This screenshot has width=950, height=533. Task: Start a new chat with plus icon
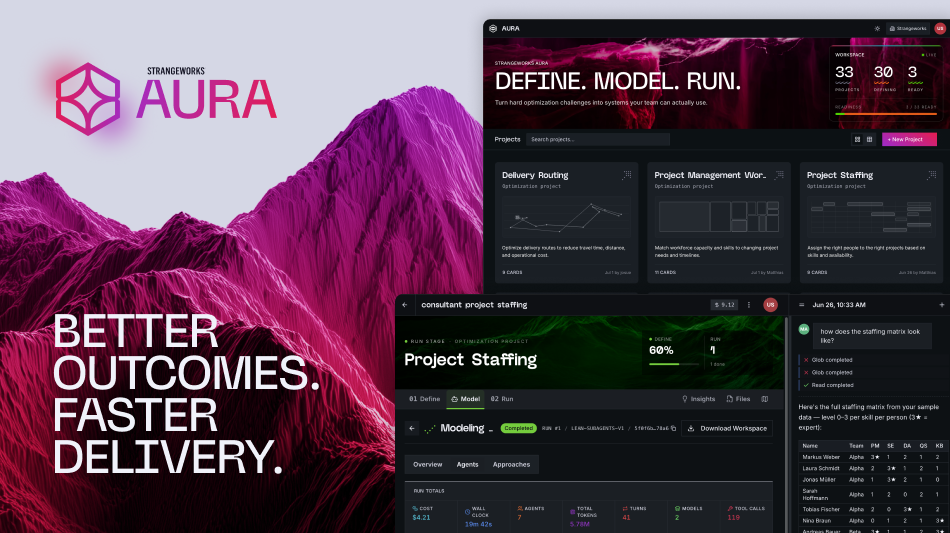pos(942,305)
